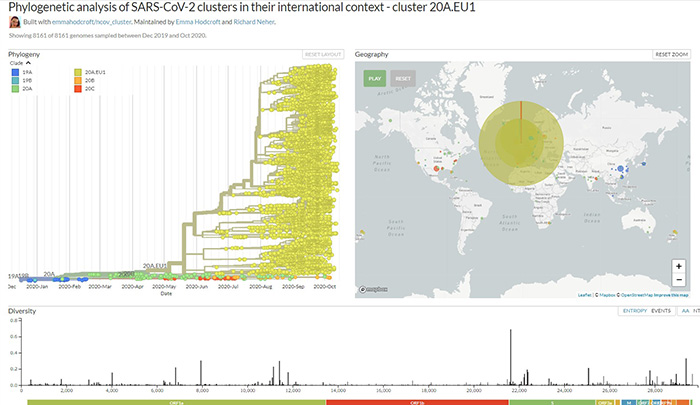The width and height of the screenshot is (700, 405).
Task: Reset the map animation
Action: click(x=403, y=77)
